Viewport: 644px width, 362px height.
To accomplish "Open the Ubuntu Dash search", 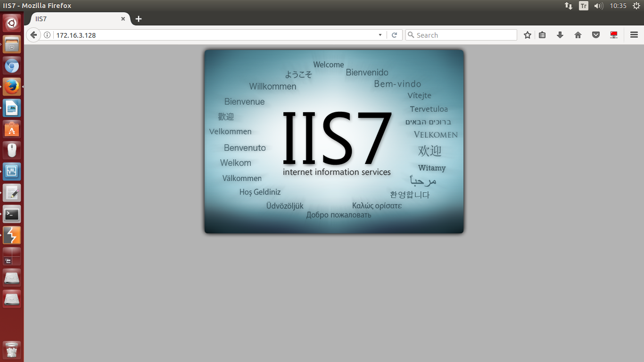I will [12, 23].
